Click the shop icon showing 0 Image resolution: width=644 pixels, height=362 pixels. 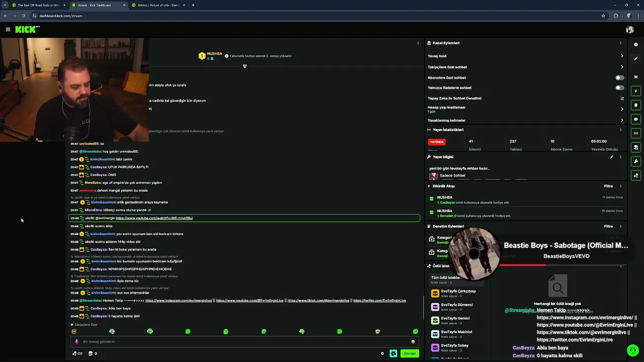click(93, 353)
